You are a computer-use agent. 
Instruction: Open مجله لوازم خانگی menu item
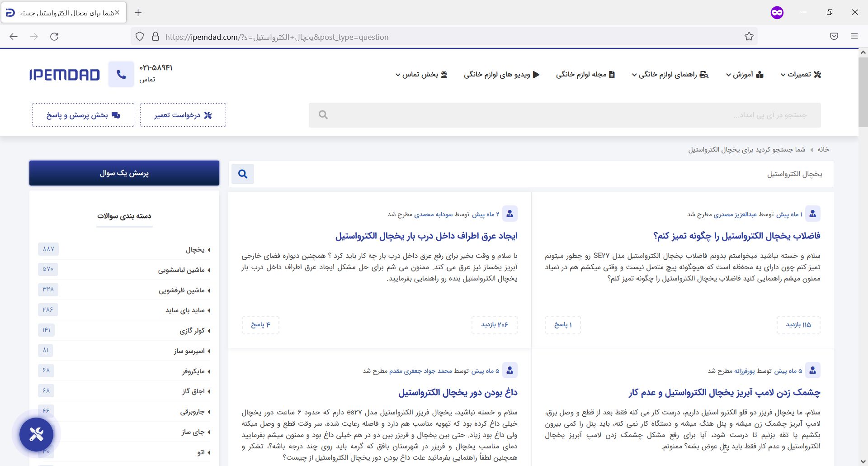point(585,75)
